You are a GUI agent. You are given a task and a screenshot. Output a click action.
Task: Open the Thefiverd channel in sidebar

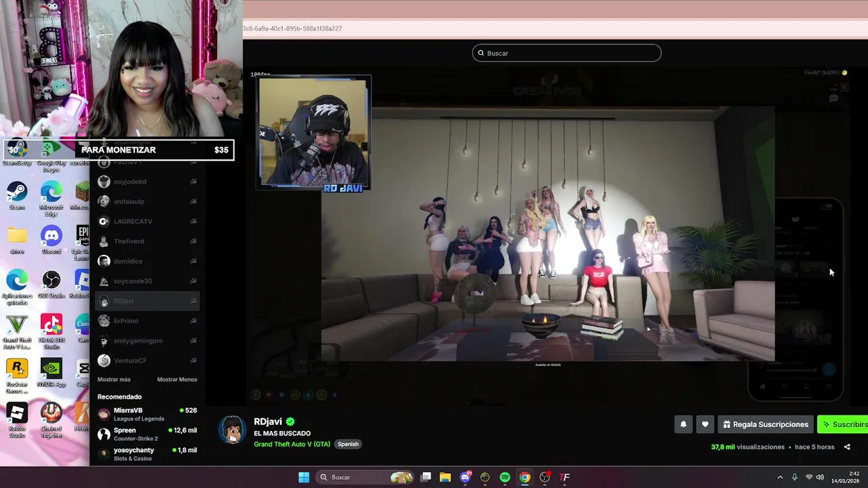(148, 241)
